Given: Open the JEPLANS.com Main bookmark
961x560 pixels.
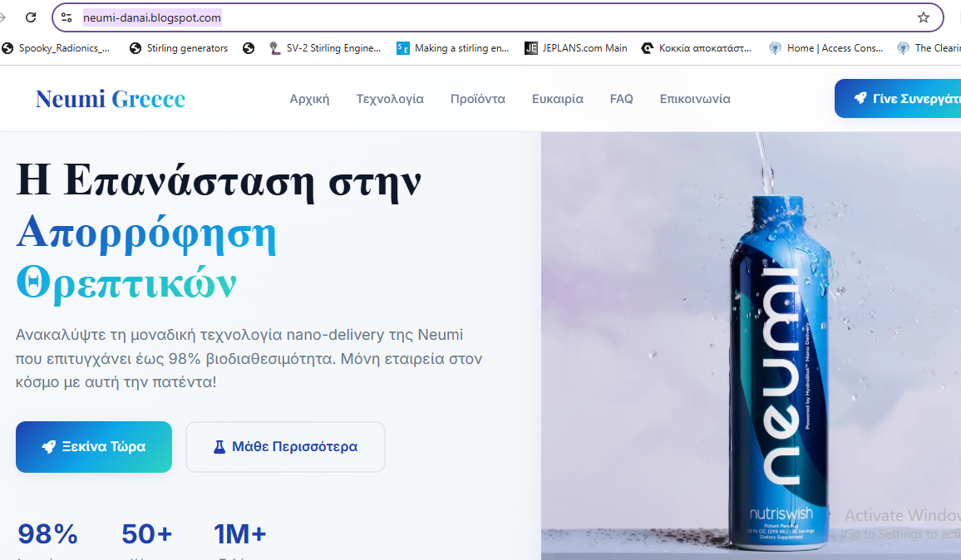Looking at the screenshot, I should point(576,48).
